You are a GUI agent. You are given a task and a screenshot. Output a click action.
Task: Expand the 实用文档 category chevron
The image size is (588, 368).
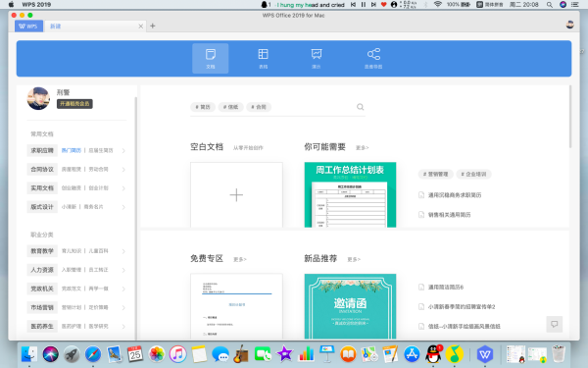(x=123, y=188)
